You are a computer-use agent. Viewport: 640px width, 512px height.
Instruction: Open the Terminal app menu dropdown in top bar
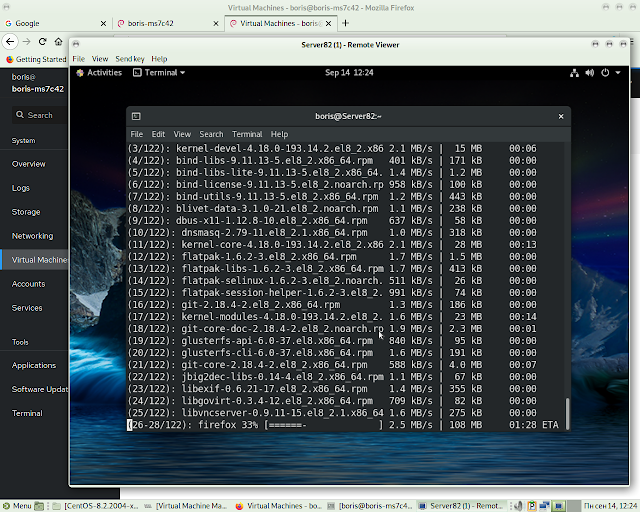159,73
